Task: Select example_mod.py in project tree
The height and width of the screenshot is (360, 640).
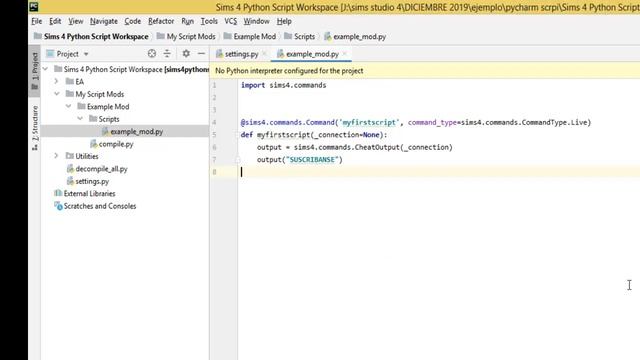Action: click(x=132, y=131)
